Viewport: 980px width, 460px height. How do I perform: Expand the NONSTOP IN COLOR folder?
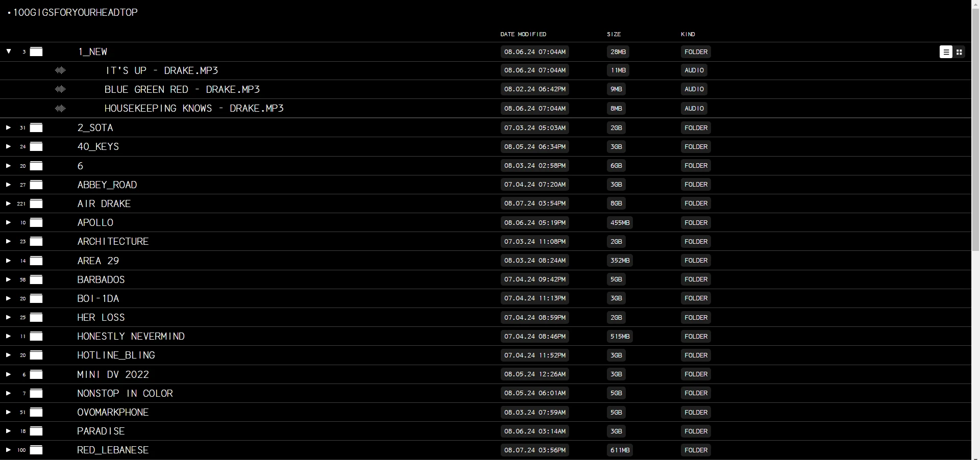pos(8,393)
